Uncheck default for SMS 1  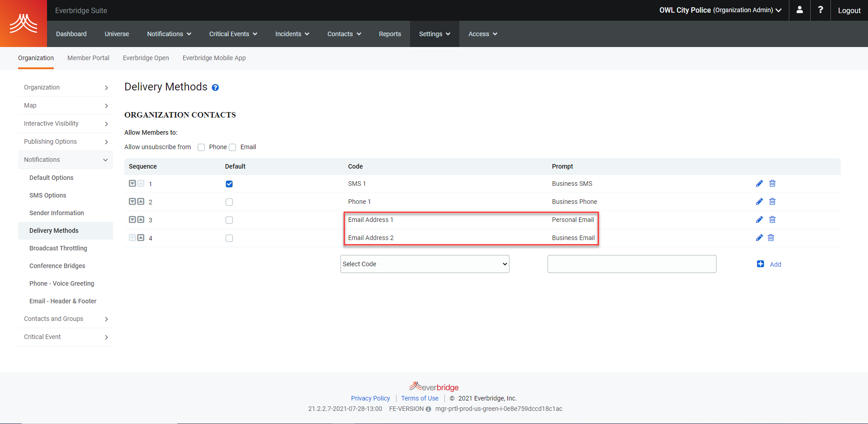tap(229, 184)
